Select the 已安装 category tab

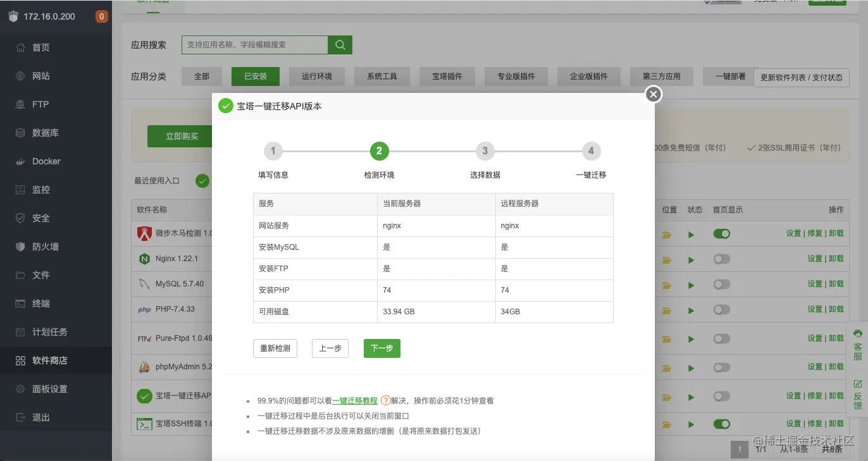(x=256, y=77)
